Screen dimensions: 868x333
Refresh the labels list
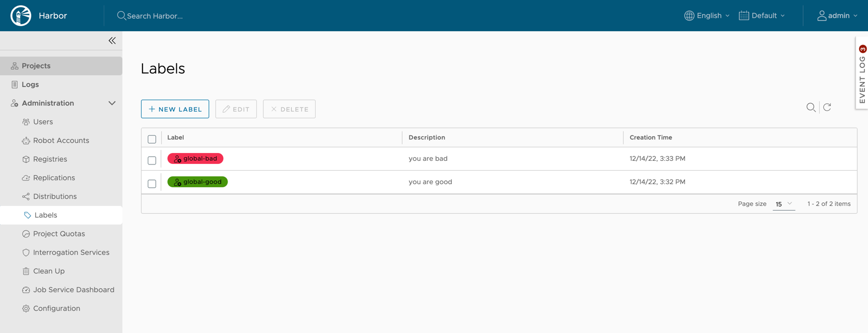(827, 107)
